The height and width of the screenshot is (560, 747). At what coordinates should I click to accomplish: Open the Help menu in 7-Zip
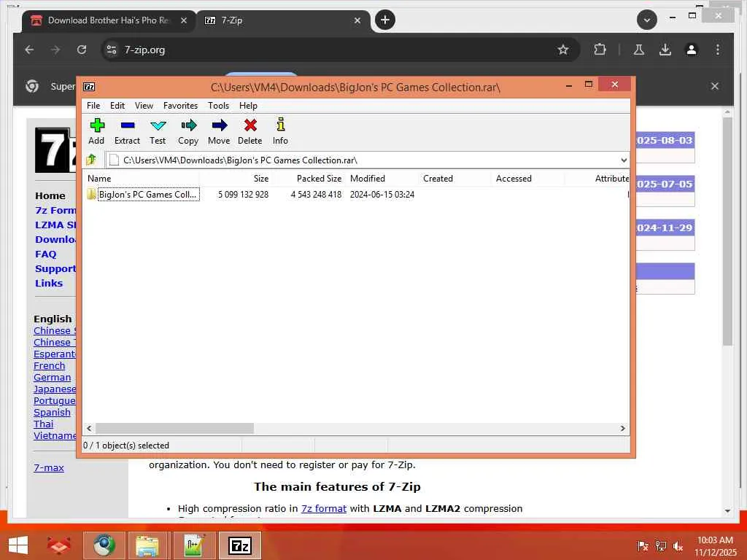point(248,106)
